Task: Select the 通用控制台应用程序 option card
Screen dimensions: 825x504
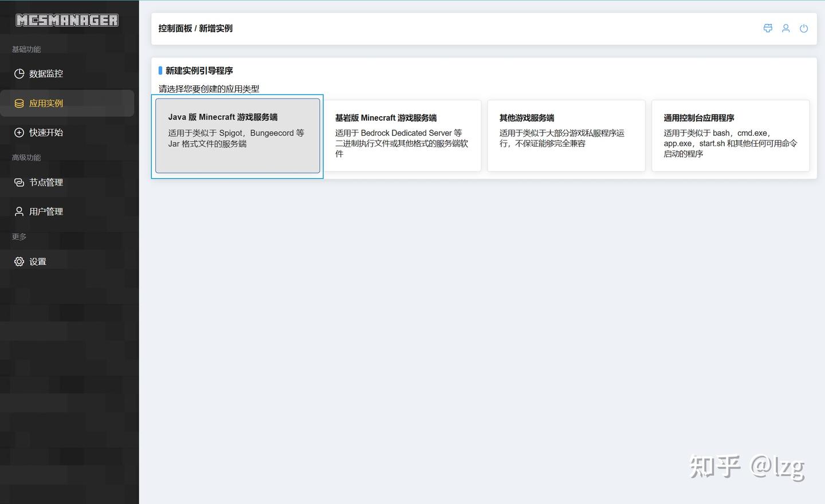Action: 730,136
